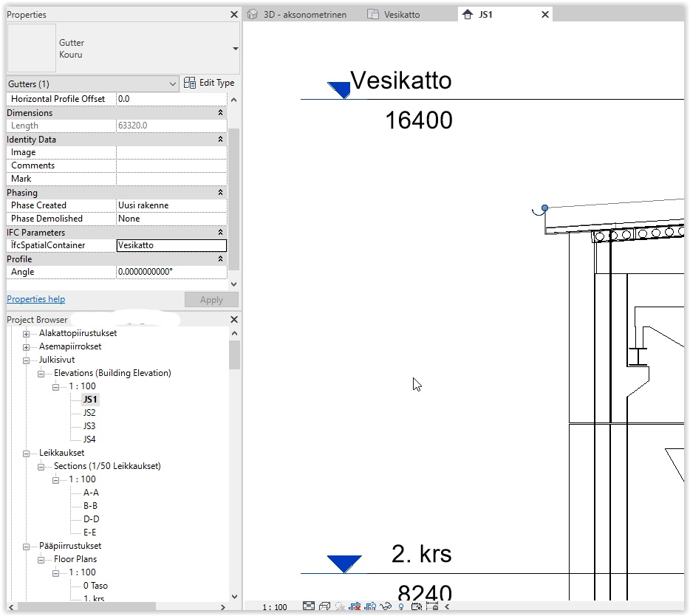The width and height of the screenshot is (690, 616).
Task: Edit the IfcSpatialContainer Vesikatto field
Action: 171,245
